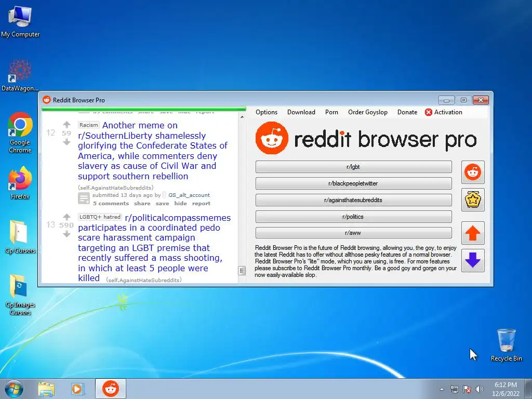This screenshot has height=399, width=532.
Task: Open Windows Explorer from the taskbar
Action: (x=46, y=389)
